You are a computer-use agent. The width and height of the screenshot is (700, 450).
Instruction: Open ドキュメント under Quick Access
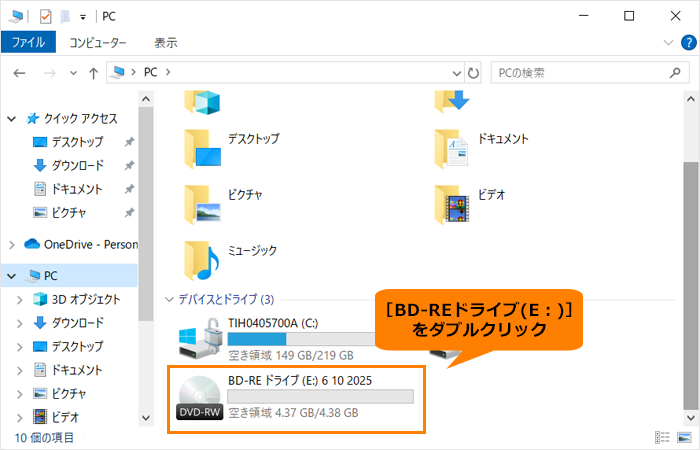pyautogui.click(x=68, y=189)
